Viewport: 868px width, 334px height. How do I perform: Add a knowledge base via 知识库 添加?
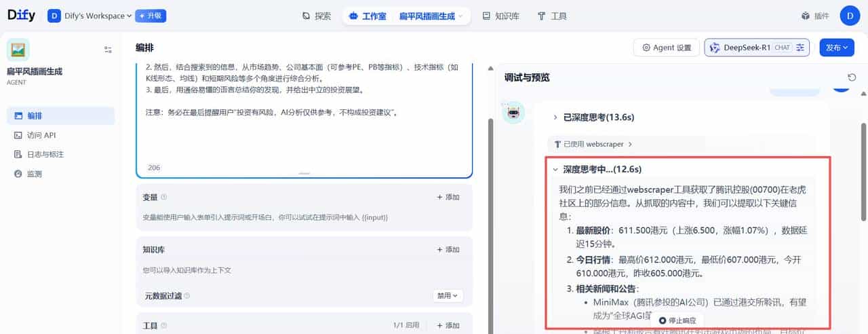click(448, 250)
